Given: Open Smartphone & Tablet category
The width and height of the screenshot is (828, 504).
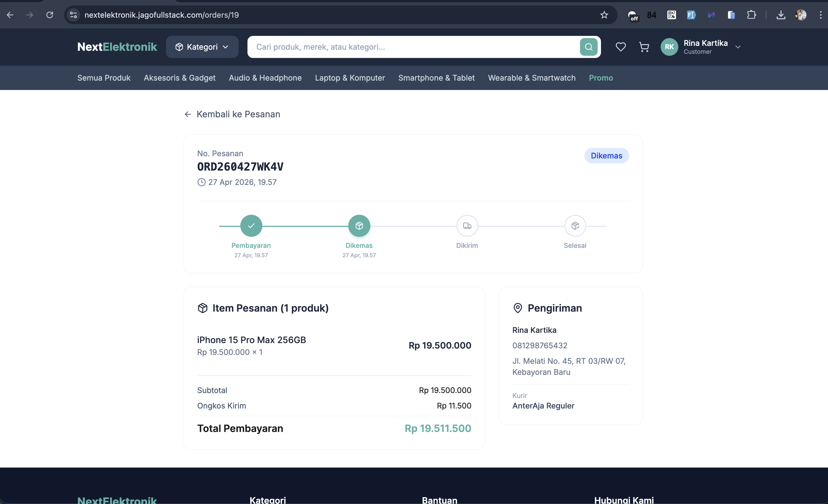Looking at the screenshot, I should [437, 78].
